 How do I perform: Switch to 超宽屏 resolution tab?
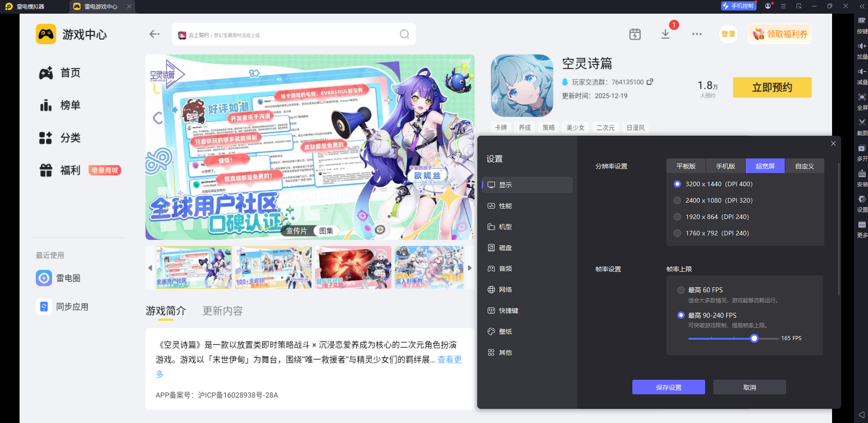[x=765, y=166]
